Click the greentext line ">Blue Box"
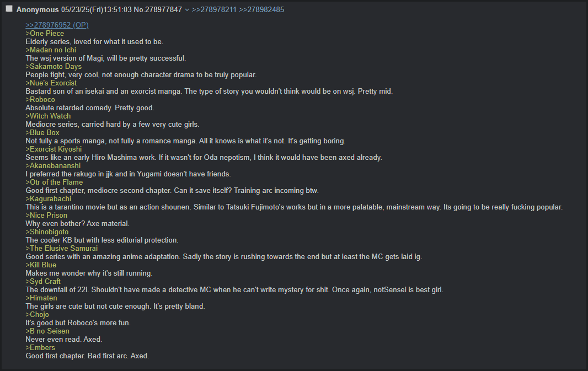 pos(42,133)
